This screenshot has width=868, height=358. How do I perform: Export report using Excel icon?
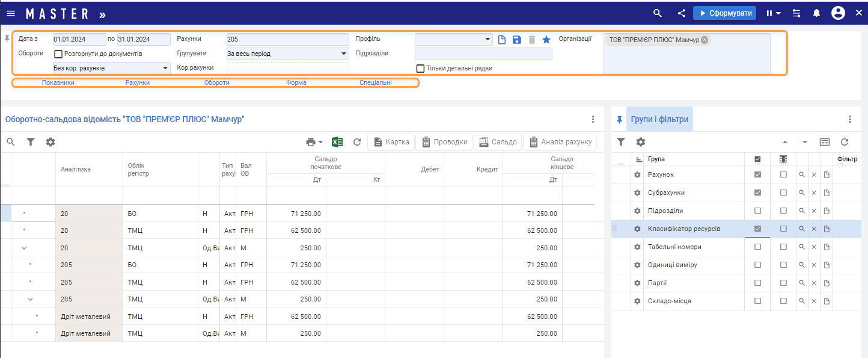[x=337, y=142]
